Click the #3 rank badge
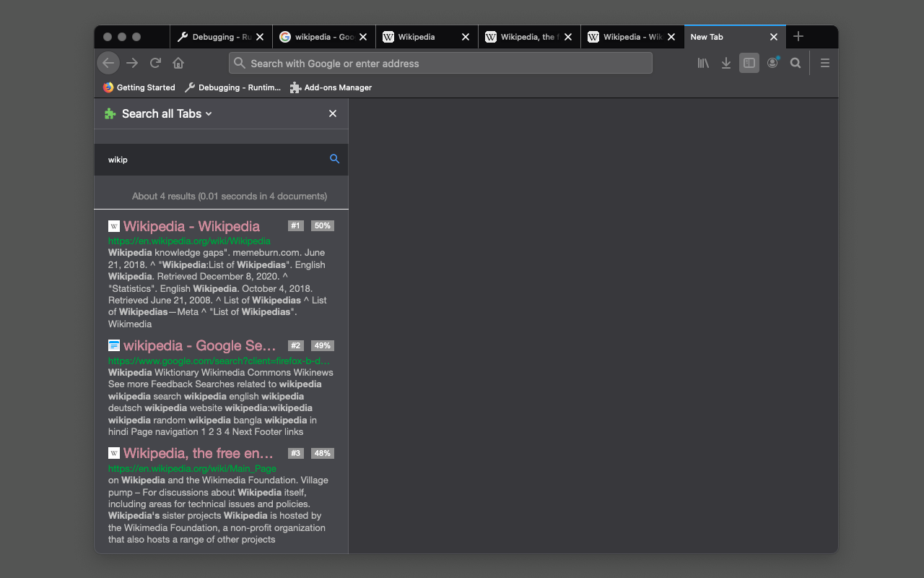Screen dimensions: 924x578 click(295, 453)
